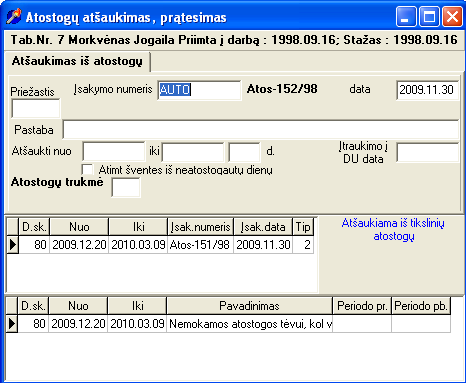
Task: Click the data field showing 2009.11.30
Action: click(427, 90)
